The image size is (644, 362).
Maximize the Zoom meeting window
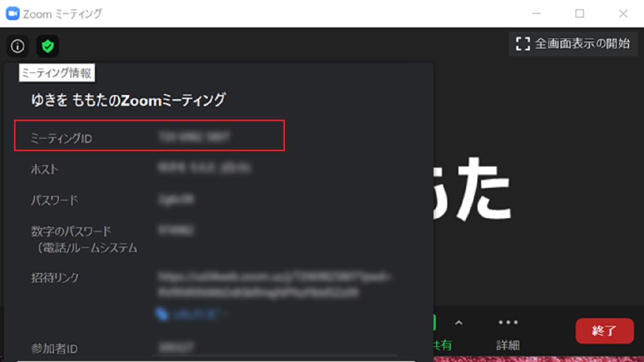580,14
